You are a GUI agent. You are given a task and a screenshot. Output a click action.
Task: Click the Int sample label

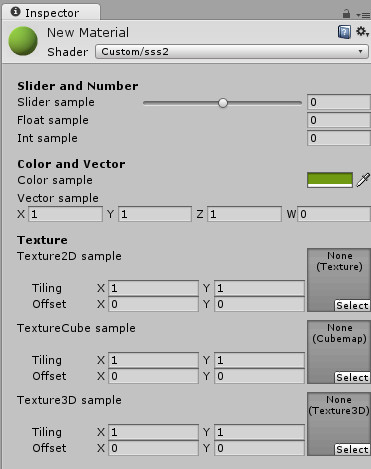(x=47, y=138)
